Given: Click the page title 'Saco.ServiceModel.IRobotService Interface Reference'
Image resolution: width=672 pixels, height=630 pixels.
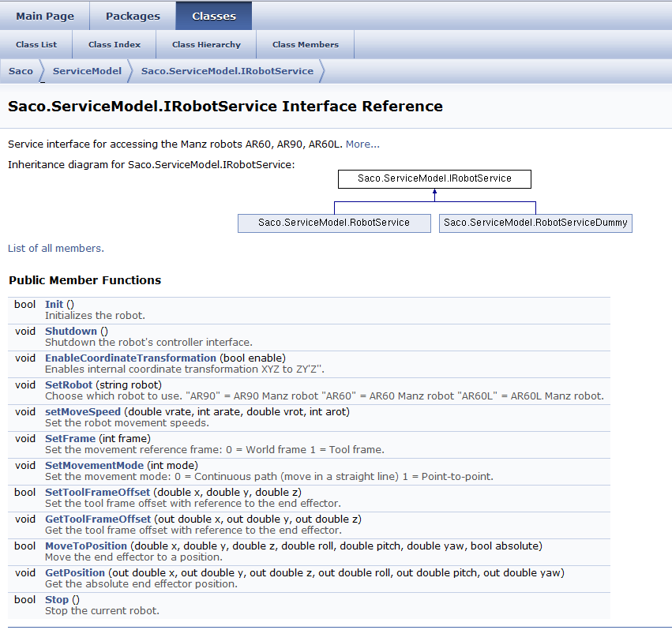Looking at the screenshot, I should coord(225,107).
